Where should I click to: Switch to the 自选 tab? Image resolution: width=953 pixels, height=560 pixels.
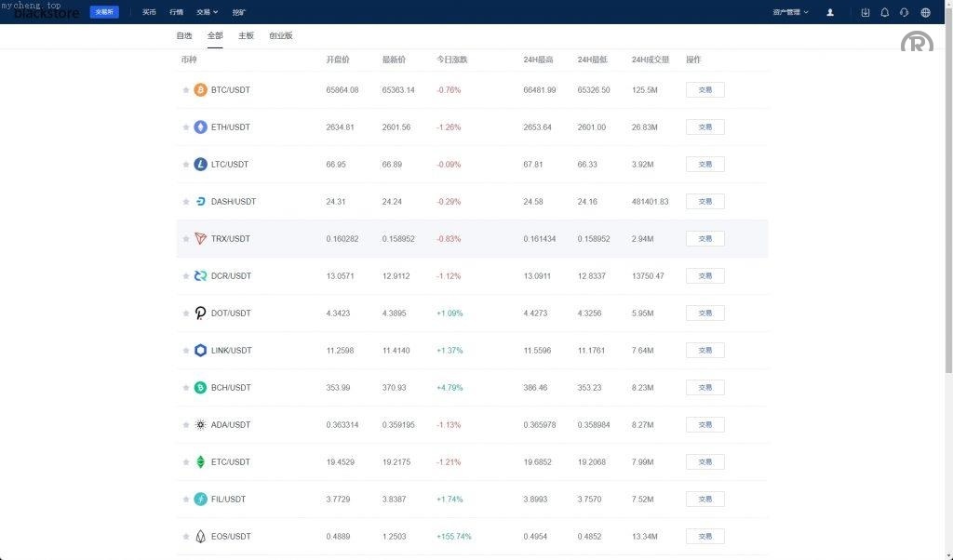184,35
